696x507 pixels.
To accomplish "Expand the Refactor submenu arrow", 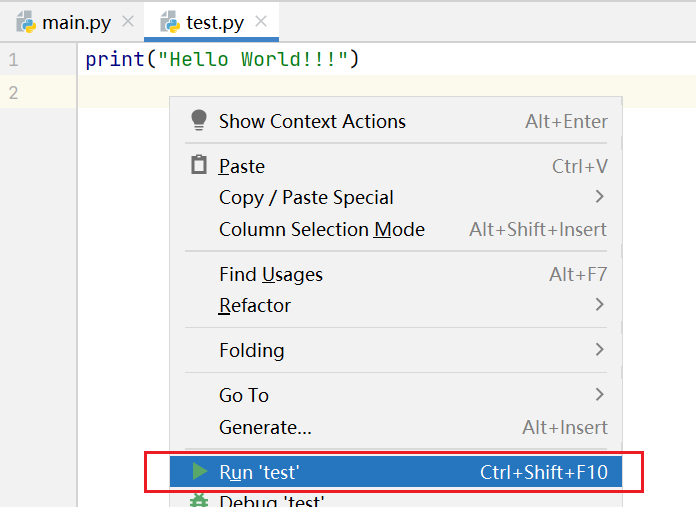I will [600, 305].
